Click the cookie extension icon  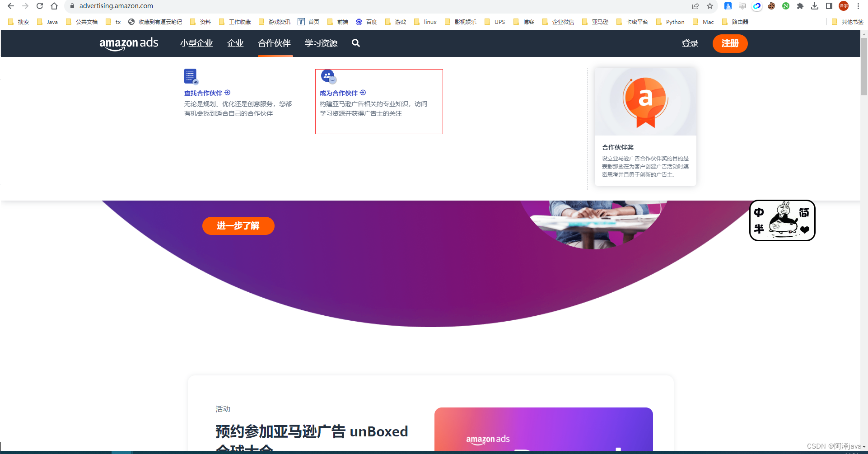pyautogui.click(x=771, y=6)
